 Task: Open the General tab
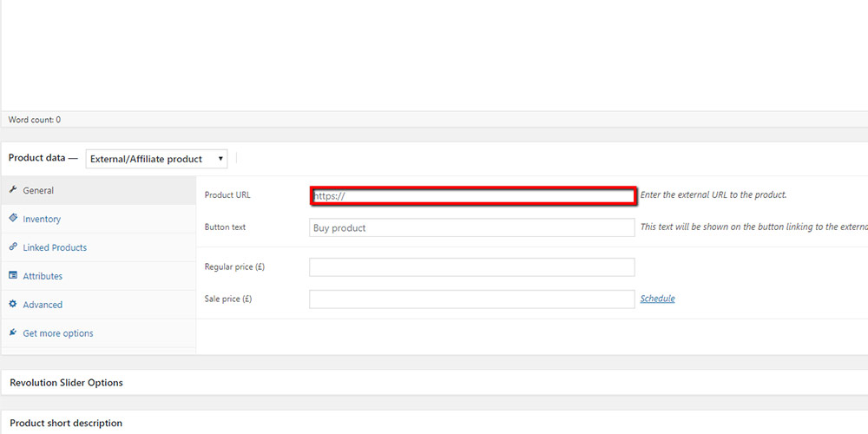tap(99, 190)
